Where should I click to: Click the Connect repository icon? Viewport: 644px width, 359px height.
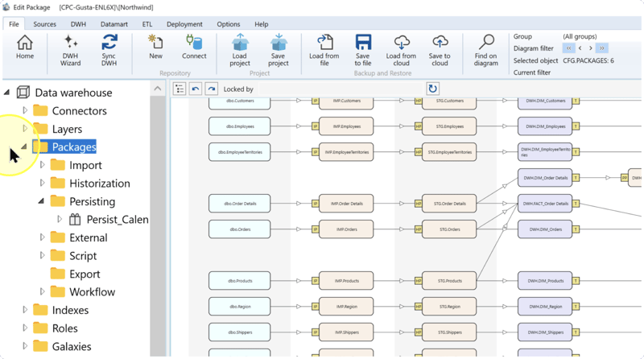click(x=194, y=47)
